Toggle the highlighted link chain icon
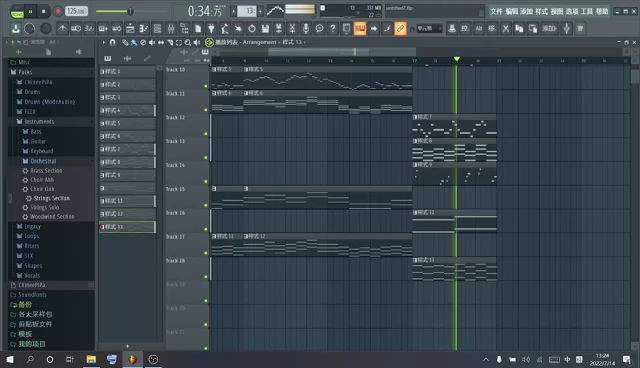 400,29
